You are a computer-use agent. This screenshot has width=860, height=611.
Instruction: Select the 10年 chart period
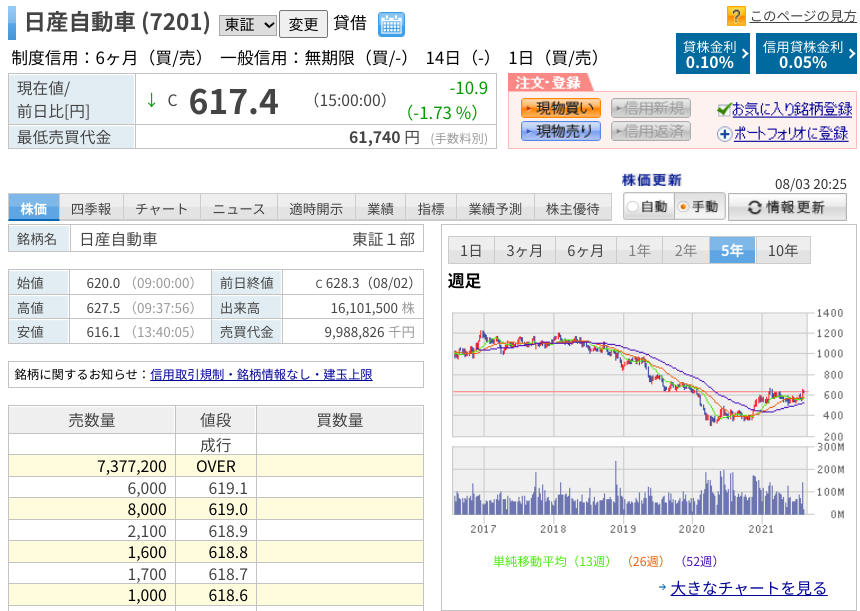[783, 251]
